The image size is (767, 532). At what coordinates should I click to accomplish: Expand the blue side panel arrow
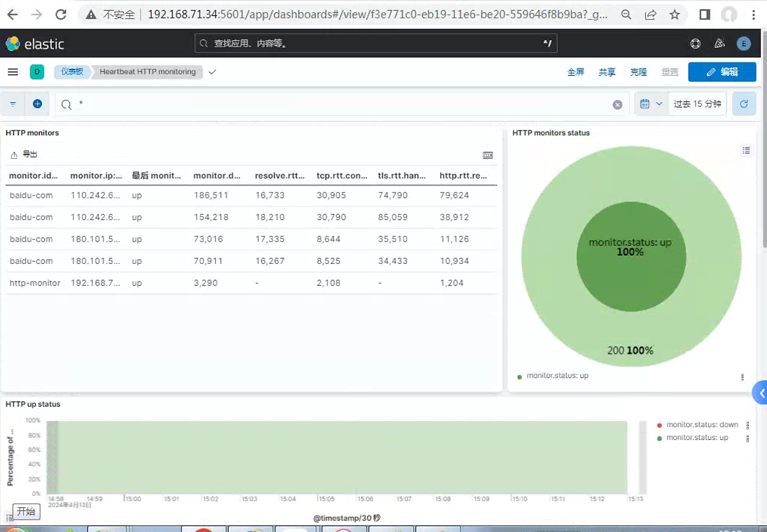(760, 393)
